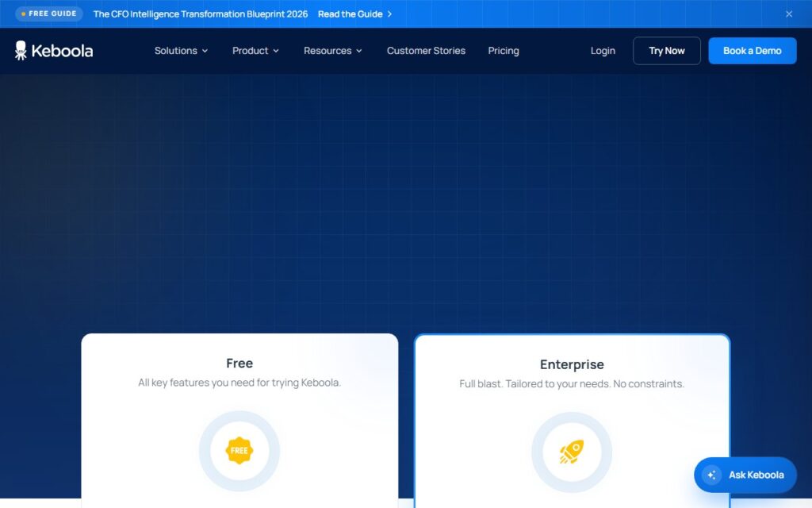This screenshot has width=812, height=508.
Task: Open the Read the Guide link
Action: pos(350,14)
